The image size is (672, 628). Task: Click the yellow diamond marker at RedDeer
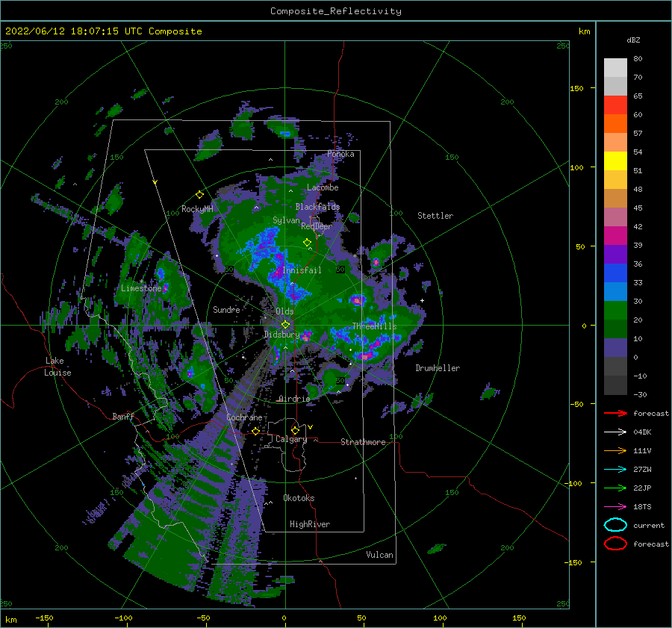[307, 243]
